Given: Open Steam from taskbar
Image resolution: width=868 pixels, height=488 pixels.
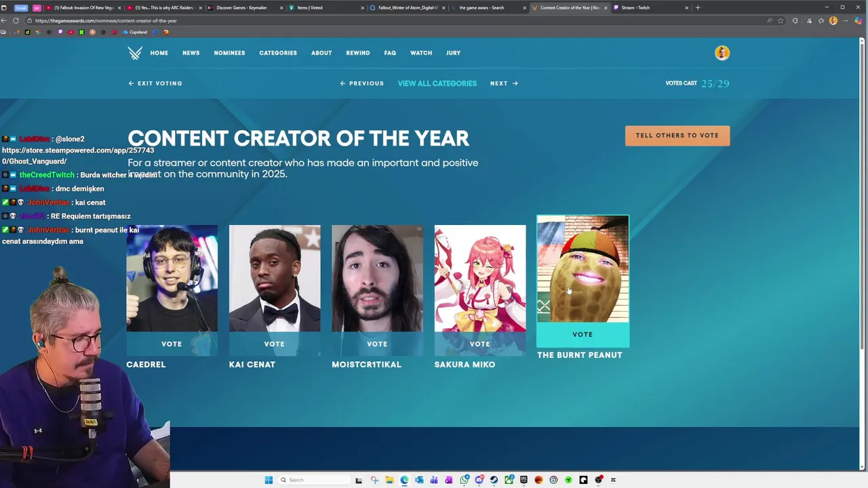Looking at the screenshot, I should [494, 480].
